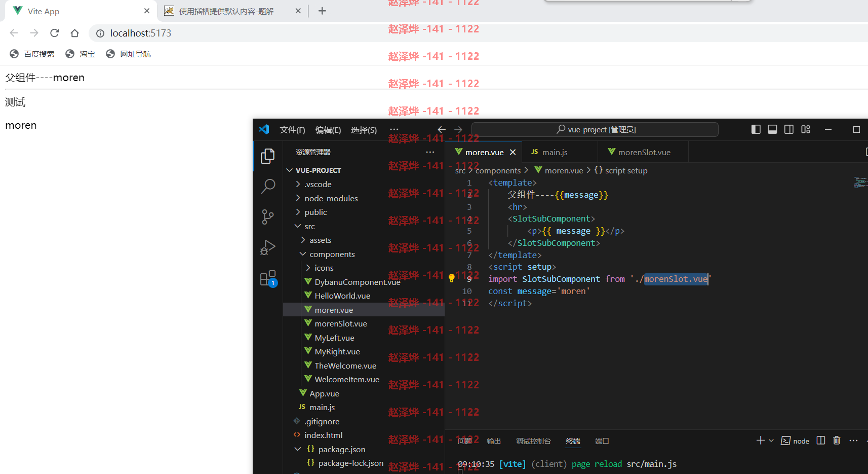Click browser back arrow
The height and width of the screenshot is (474, 868).
(x=14, y=33)
